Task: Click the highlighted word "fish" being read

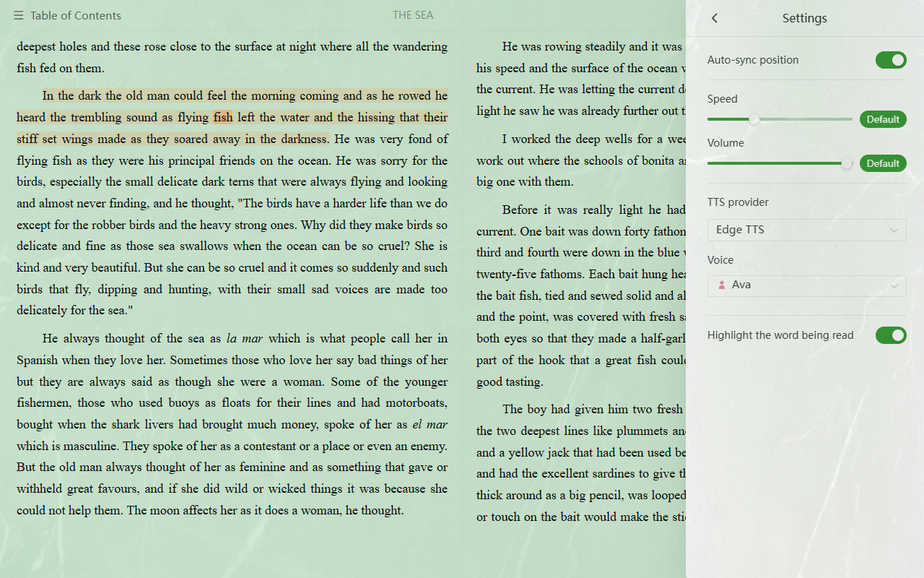Action: coord(223,117)
